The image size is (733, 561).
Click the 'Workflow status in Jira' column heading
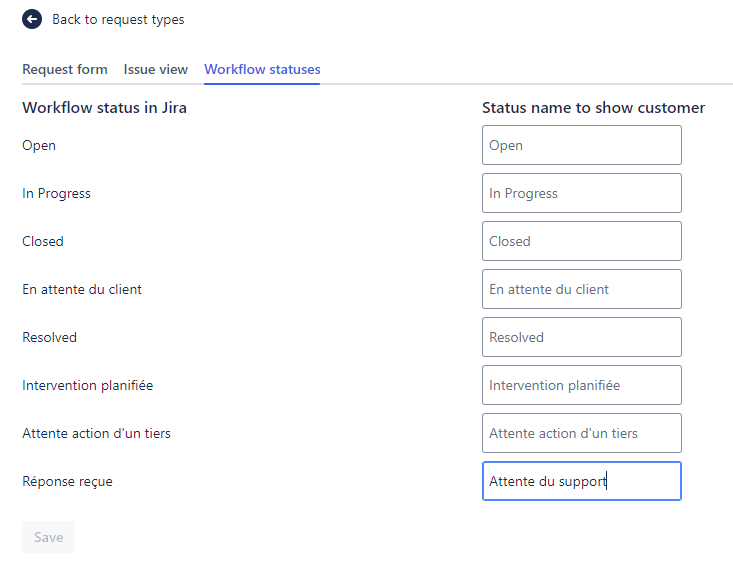click(104, 108)
